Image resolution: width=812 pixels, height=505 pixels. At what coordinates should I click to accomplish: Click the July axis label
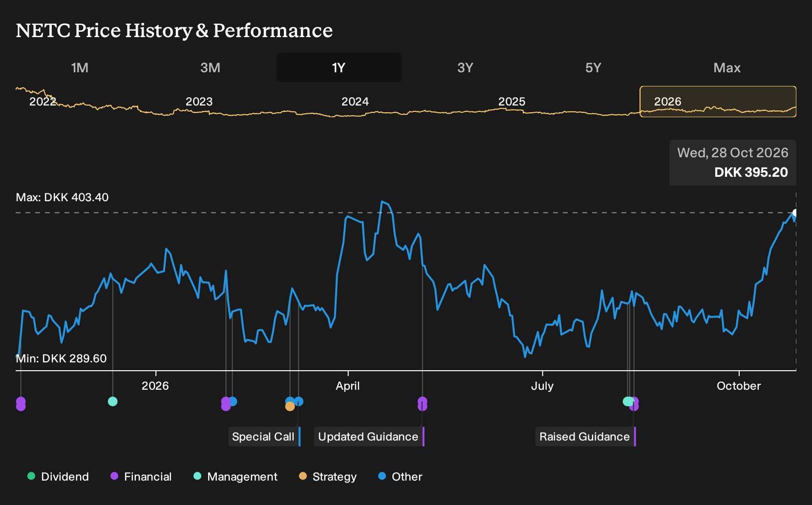542,386
